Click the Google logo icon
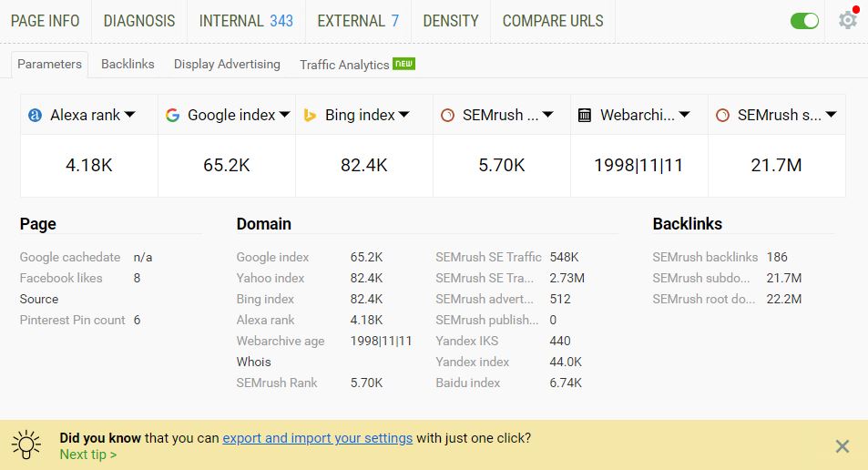 173,115
